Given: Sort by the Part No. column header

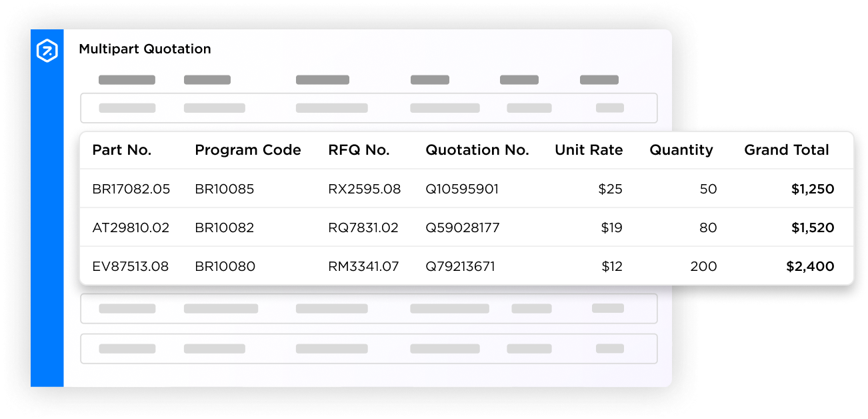Looking at the screenshot, I should pos(122,150).
